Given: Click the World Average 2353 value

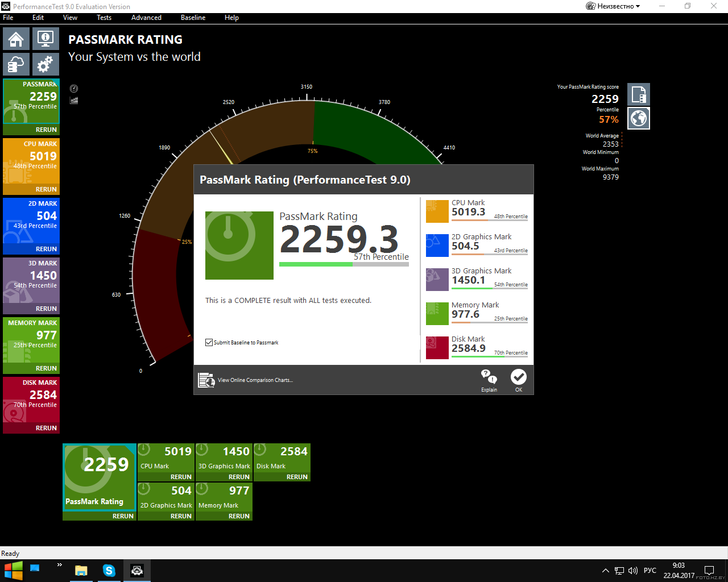Looking at the screenshot, I should pyautogui.click(x=611, y=144).
